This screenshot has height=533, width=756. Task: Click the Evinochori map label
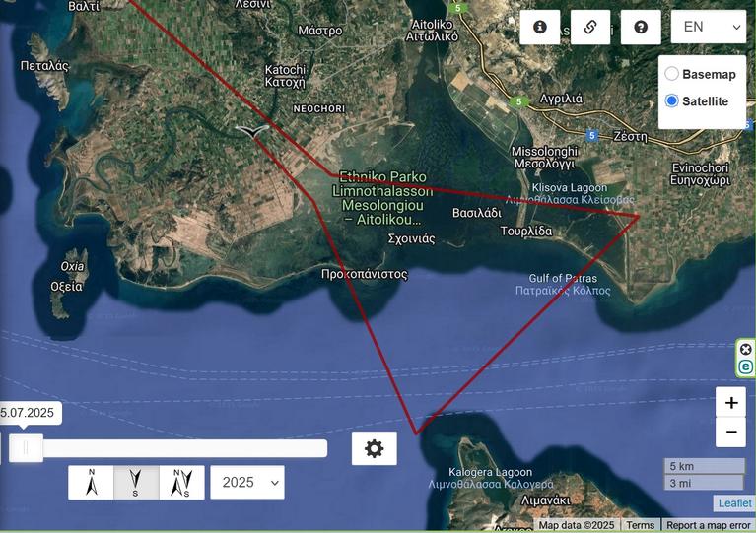click(700, 174)
